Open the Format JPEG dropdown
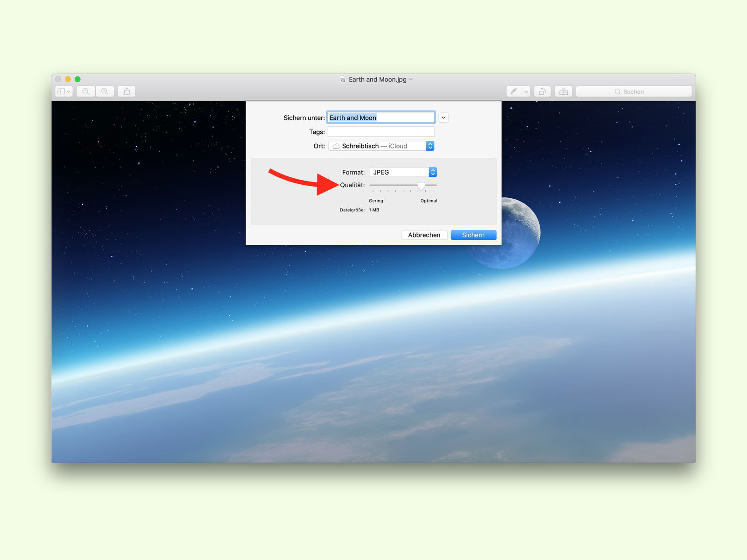Viewport: 747px width, 560px height. 403,172
